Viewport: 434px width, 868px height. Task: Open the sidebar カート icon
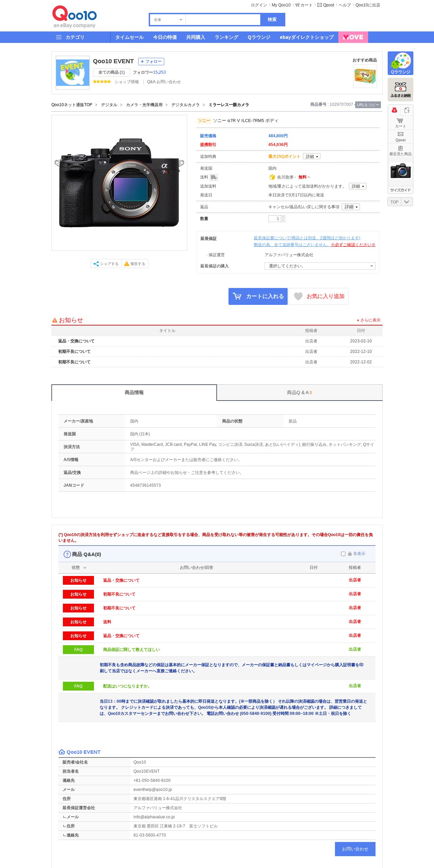400,123
